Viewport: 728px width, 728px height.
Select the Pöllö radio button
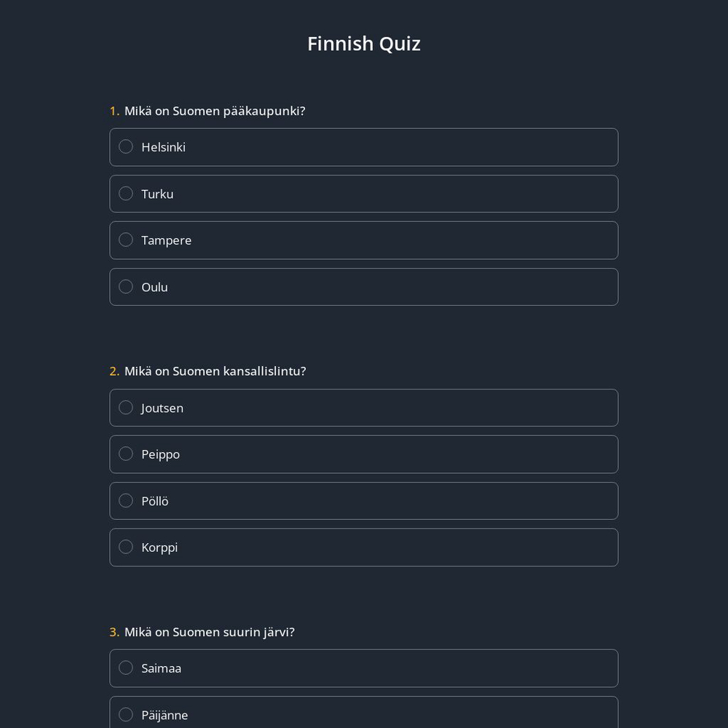126,500
